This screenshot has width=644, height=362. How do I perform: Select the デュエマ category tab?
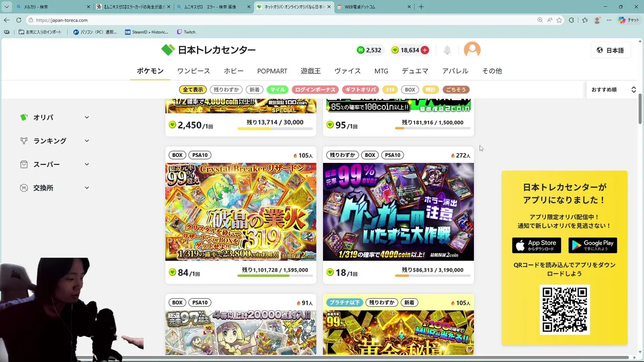[x=415, y=71]
